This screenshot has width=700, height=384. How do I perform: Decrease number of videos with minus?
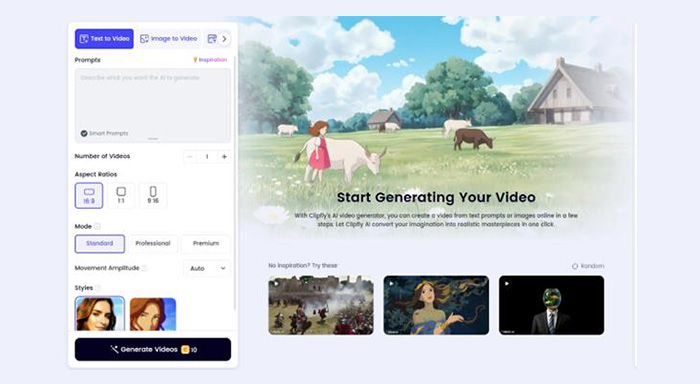190,157
